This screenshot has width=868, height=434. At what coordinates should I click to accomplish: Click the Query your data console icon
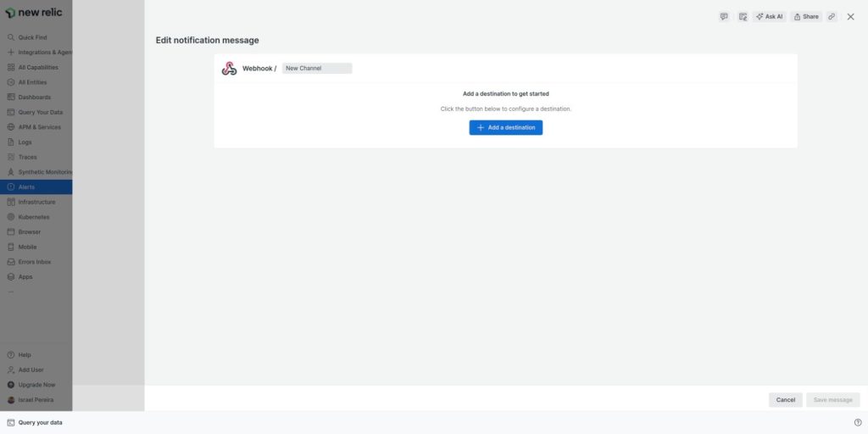(11, 422)
